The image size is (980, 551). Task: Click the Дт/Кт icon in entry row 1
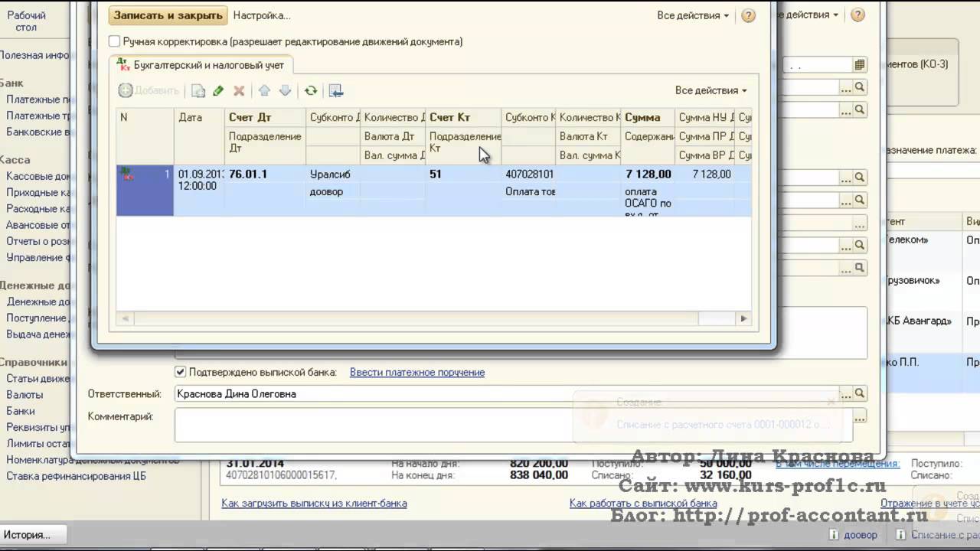click(x=127, y=175)
